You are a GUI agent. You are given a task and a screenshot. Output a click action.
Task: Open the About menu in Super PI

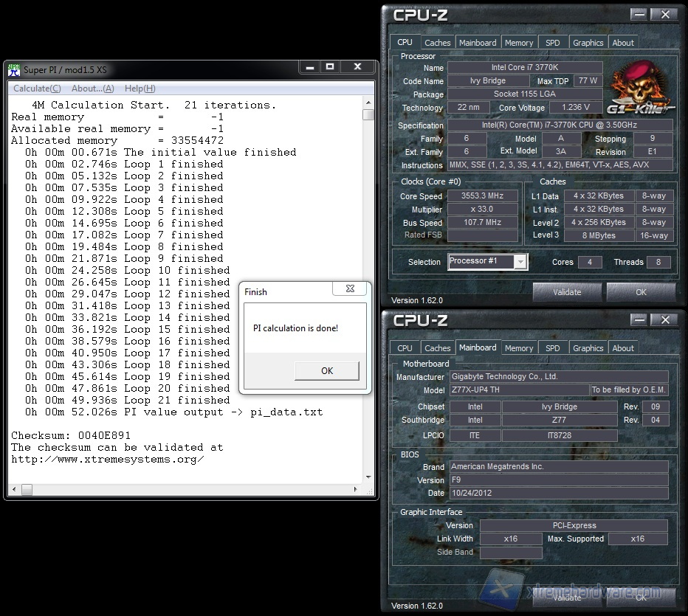pos(92,89)
